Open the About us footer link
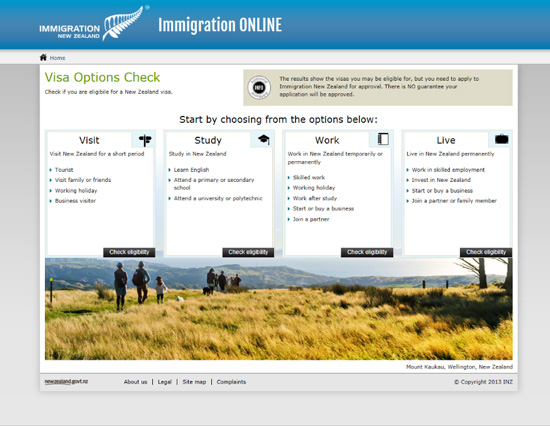Image resolution: width=550 pixels, height=426 pixels. coord(135,382)
